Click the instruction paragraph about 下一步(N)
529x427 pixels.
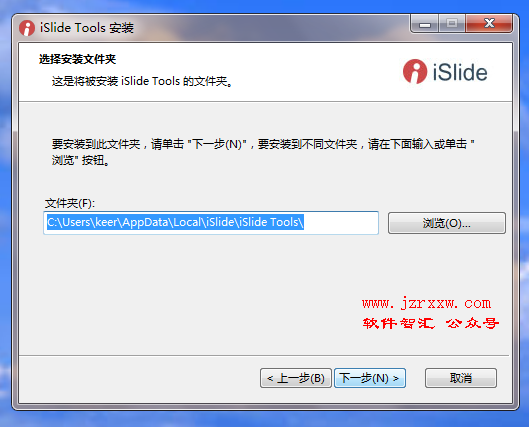point(263,152)
